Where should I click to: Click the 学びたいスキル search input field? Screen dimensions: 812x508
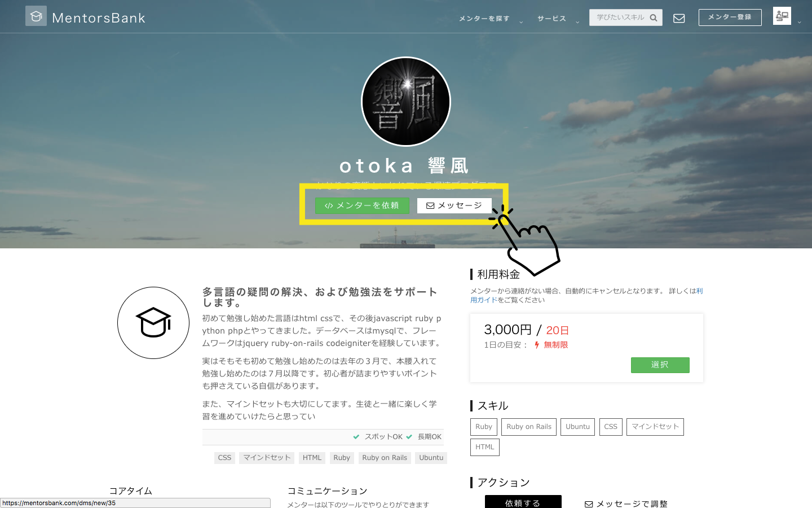tap(620, 17)
